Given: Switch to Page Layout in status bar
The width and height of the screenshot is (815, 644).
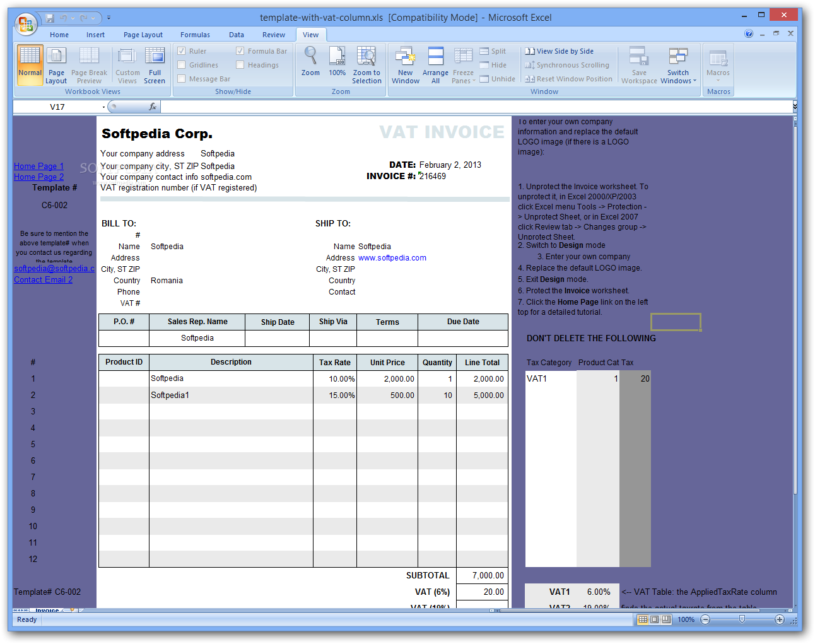Looking at the screenshot, I should (654, 619).
